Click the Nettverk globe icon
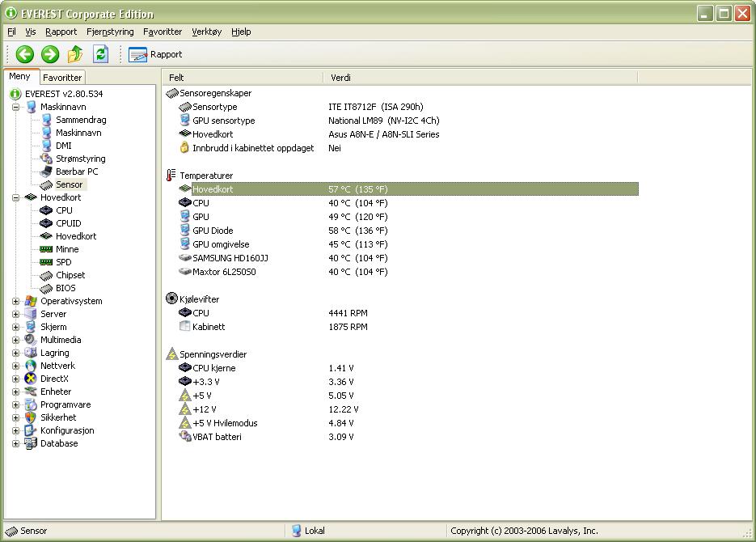 pos(31,366)
